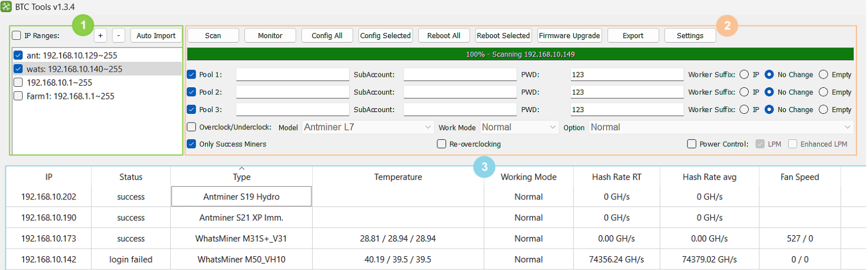
Task: Sort by the Type column header
Action: coord(241,177)
